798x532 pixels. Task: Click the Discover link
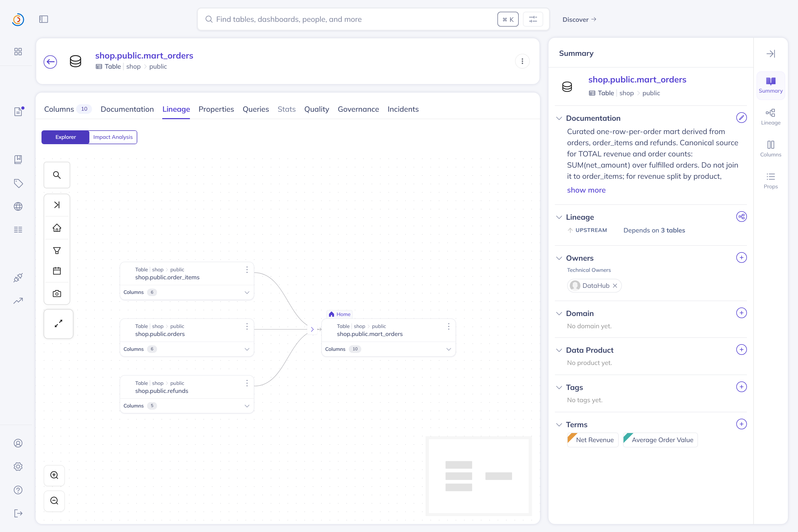[579, 20]
